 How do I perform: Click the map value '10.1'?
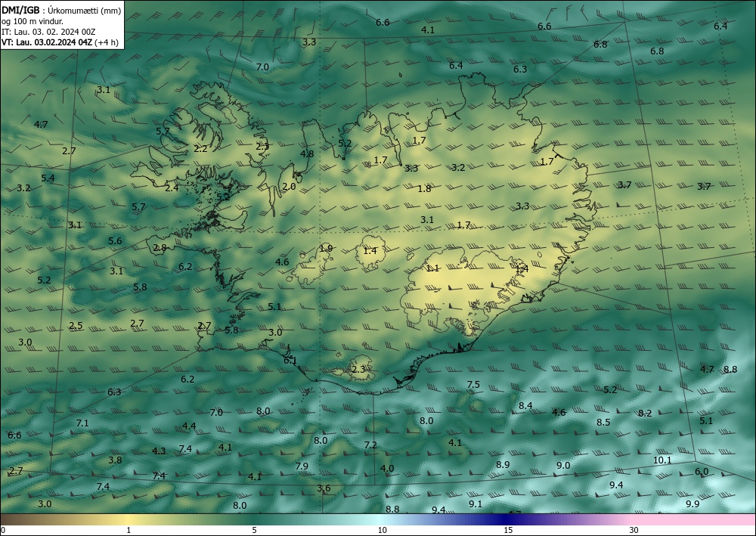coord(662,460)
